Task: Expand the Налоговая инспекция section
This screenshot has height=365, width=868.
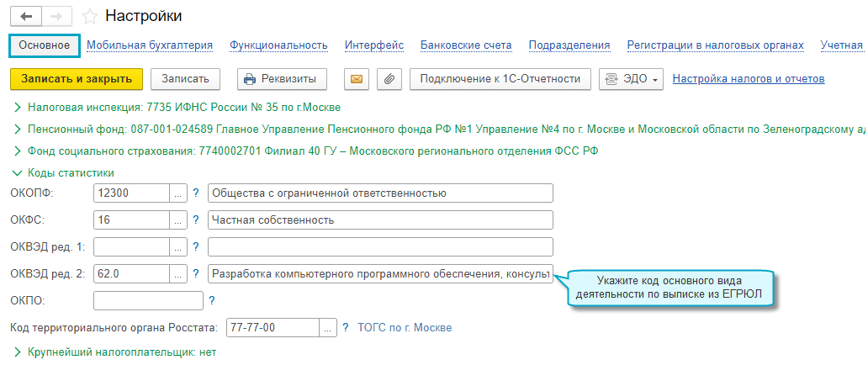Action: point(17,108)
